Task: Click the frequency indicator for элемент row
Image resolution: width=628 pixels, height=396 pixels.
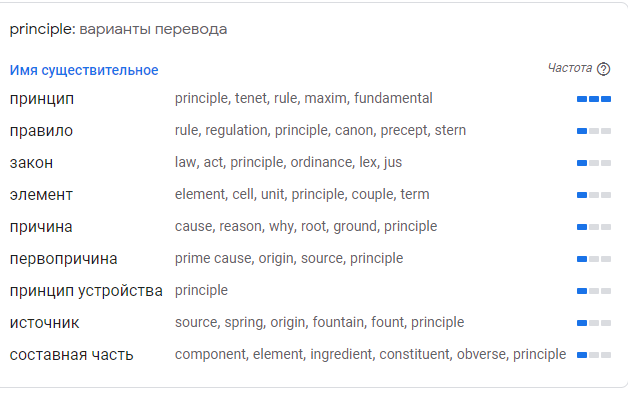Action: (594, 195)
